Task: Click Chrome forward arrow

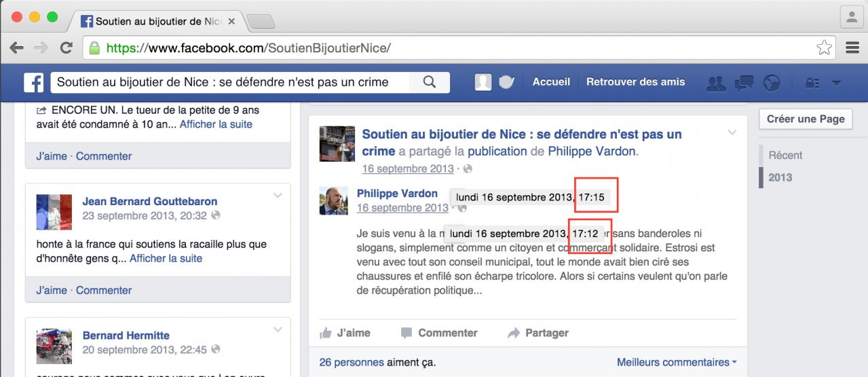Action: pyautogui.click(x=41, y=48)
